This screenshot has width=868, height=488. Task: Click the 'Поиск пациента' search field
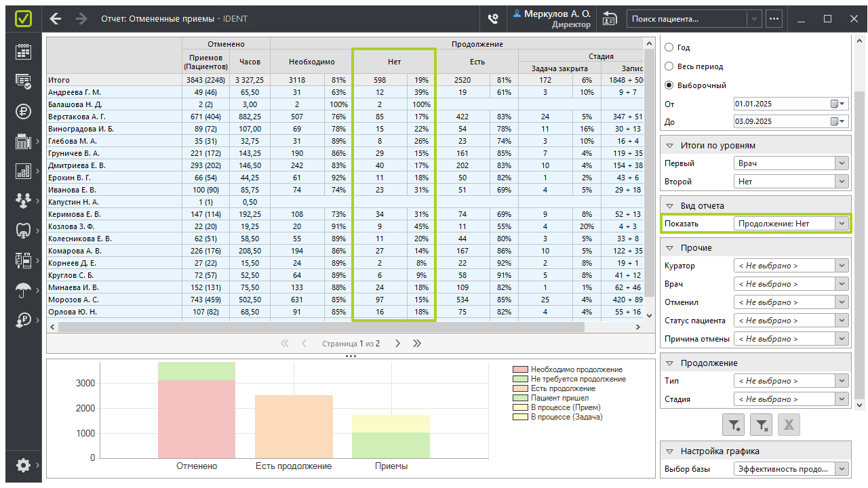(687, 19)
